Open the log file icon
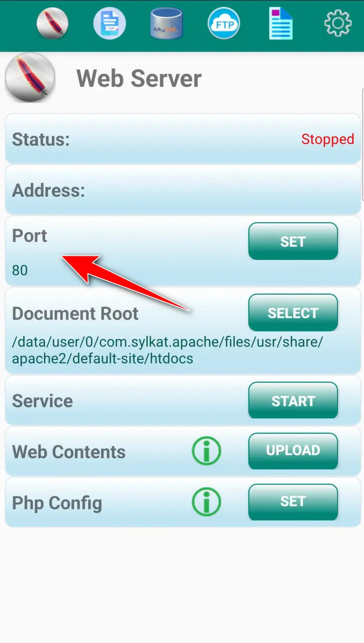 pos(110,23)
